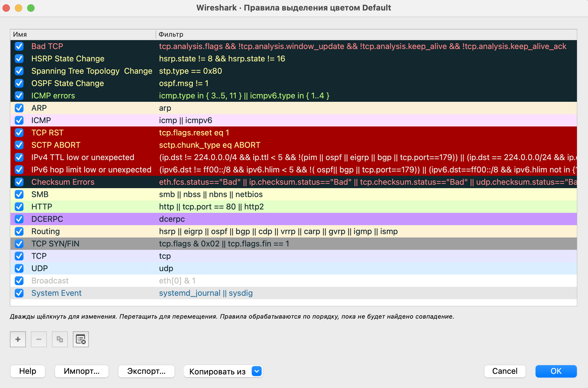Remove the selected coloring rule

39,339
